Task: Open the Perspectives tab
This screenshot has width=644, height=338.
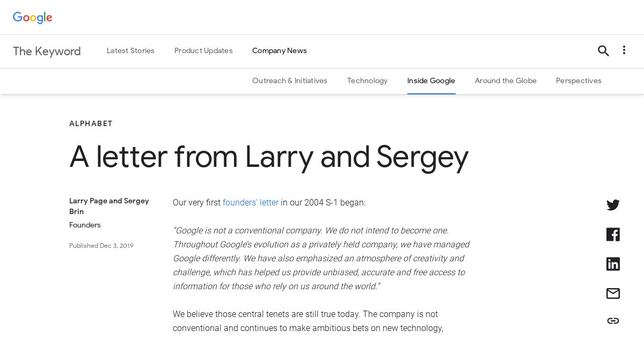Action: 579,81
